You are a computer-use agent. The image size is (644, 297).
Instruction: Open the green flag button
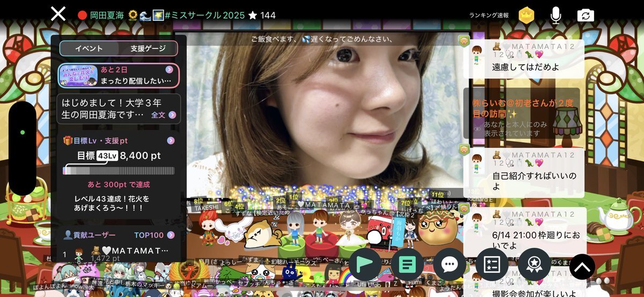tap(365, 264)
